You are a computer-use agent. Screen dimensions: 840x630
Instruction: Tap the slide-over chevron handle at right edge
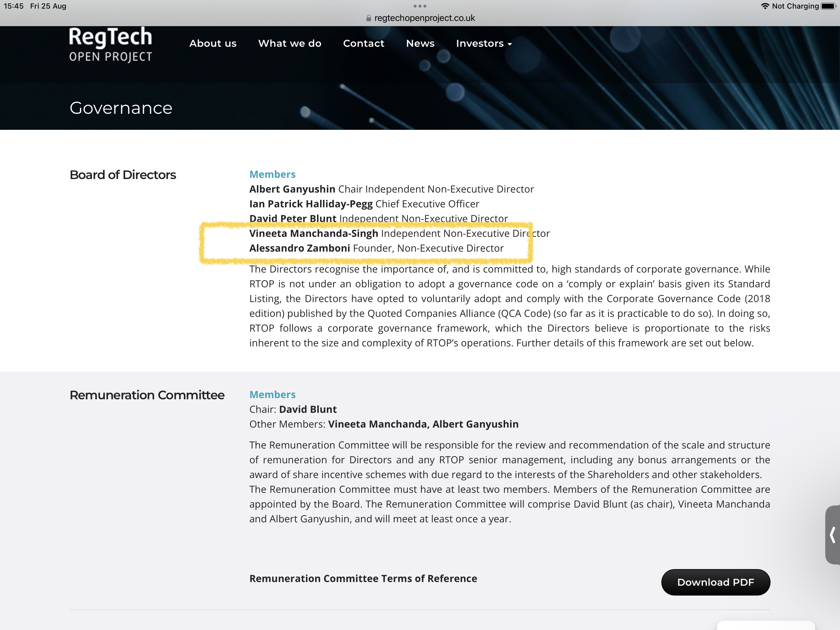coord(832,535)
